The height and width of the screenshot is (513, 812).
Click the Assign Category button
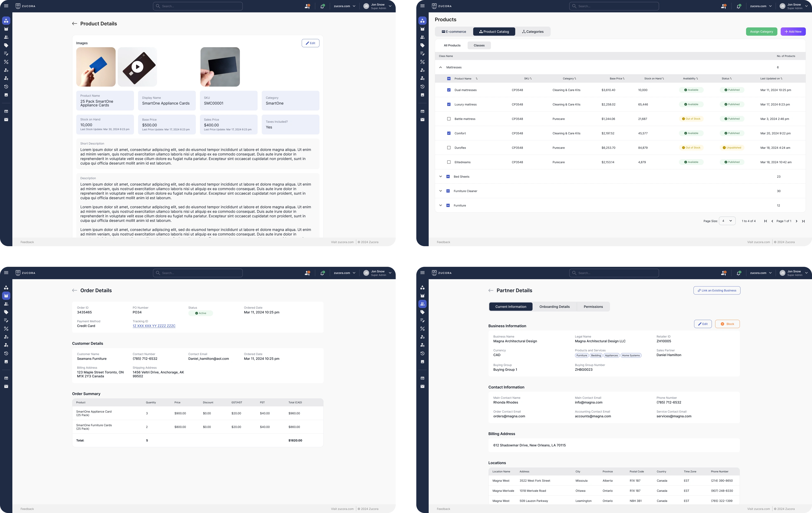tap(761, 32)
